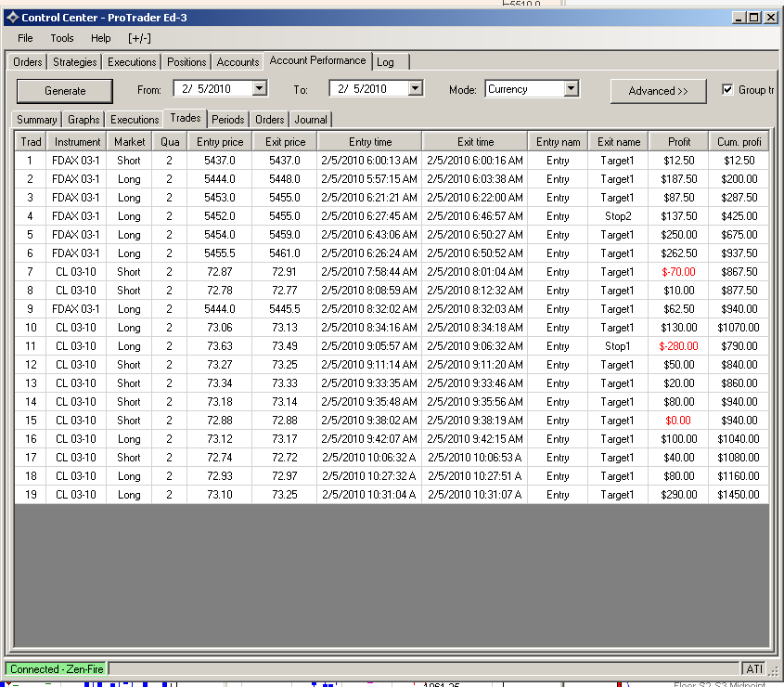The height and width of the screenshot is (687, 784).
Task: Select the Account Performance tab
Action: point(317,60)
